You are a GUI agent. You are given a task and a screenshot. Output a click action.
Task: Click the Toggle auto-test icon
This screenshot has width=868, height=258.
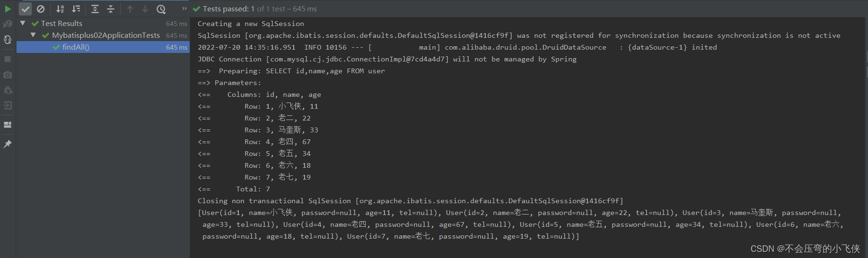pos(8,40)
